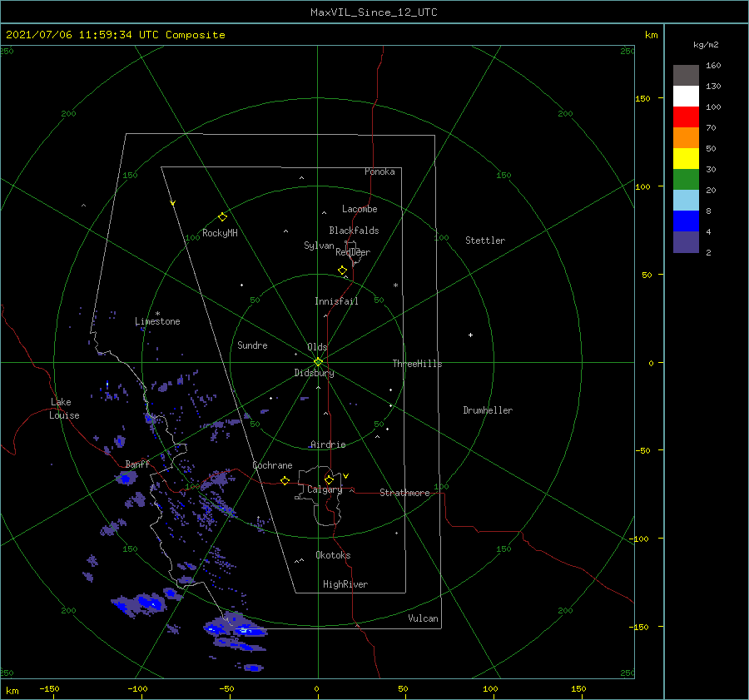Click the Sylvan label
This screenshot has height=700, width=749.
coord(319,246)
